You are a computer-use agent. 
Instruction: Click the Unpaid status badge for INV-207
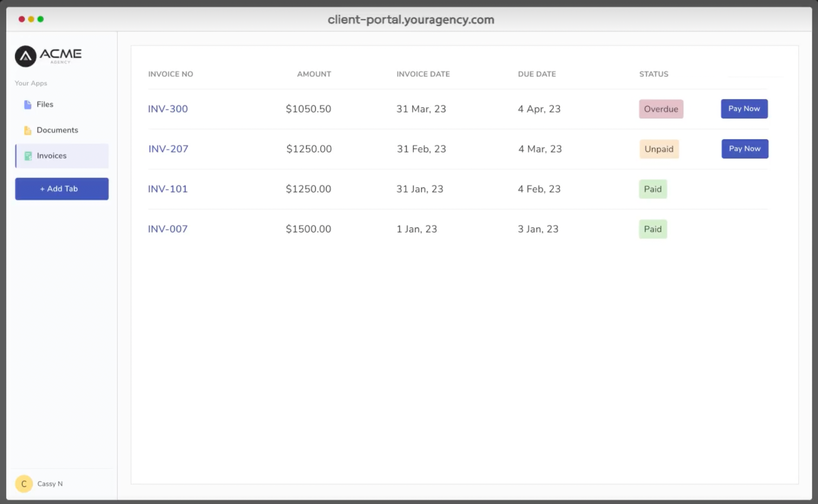[659, 149]
